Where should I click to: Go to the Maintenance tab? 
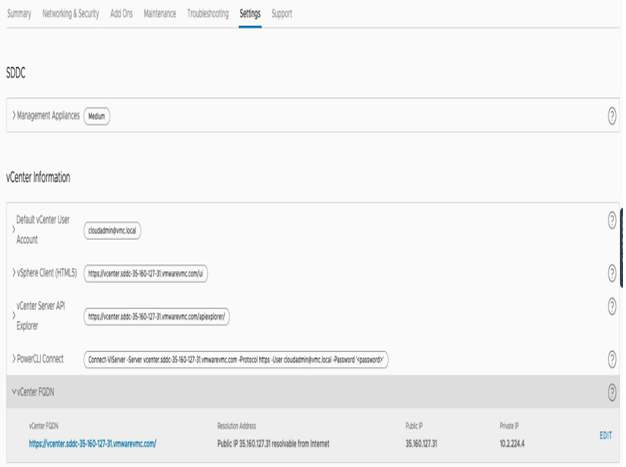coord(160,14)
